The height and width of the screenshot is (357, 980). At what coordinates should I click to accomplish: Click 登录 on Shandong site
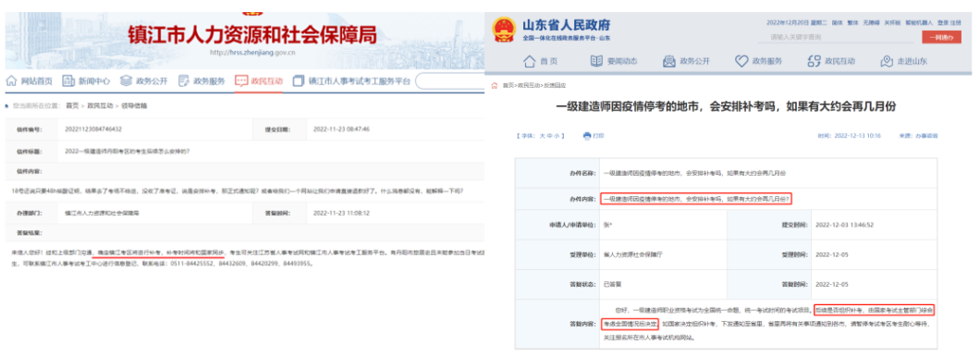pyautogui.click(x=942, y=22)
